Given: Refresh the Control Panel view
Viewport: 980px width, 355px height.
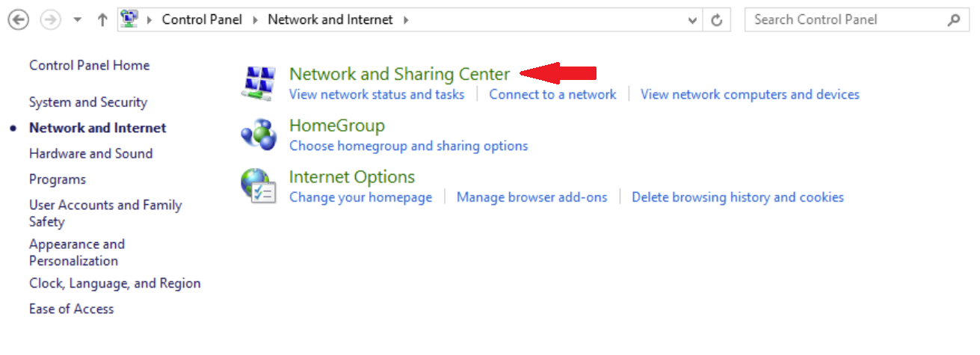Looking at the screenshot, I should click(x=717, y=20).
